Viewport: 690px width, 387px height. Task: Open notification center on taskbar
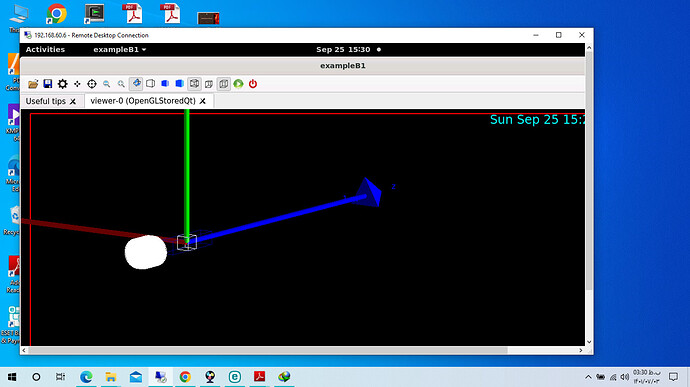(x=673, y=377)
